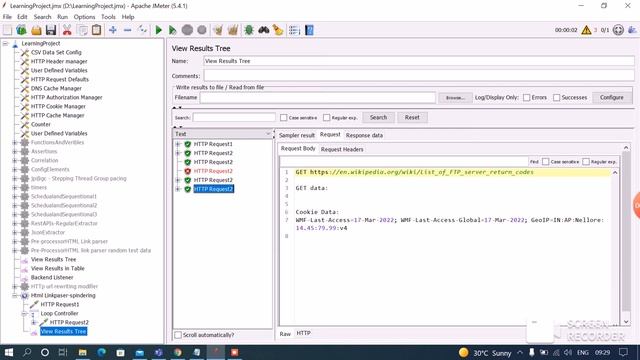Switch to Response data tab
Screen dimensions: 640x360
tap(364, 135)
